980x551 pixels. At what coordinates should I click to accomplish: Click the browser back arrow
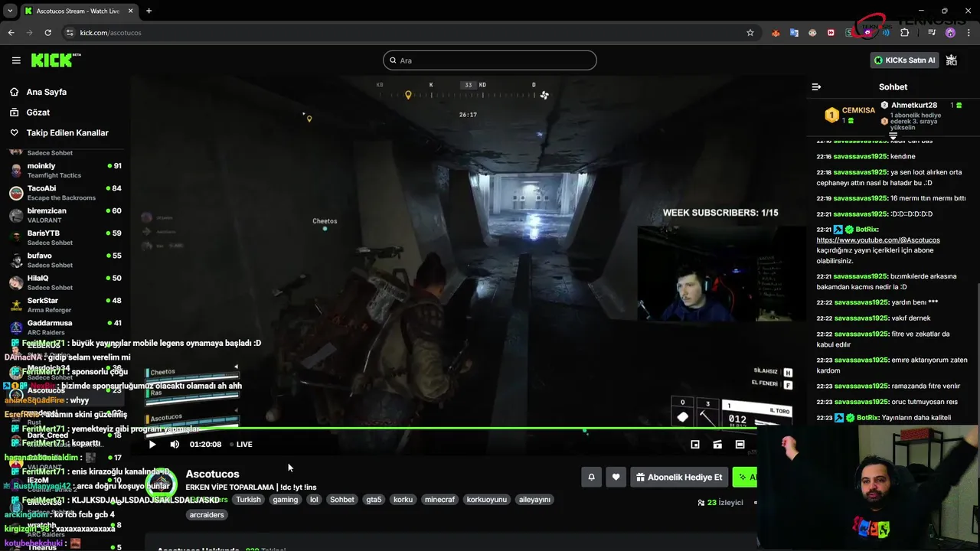[11, 33]
